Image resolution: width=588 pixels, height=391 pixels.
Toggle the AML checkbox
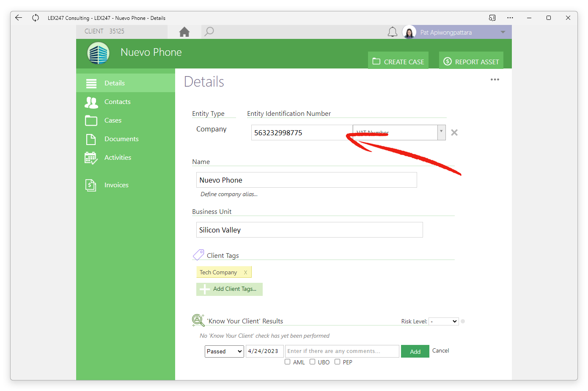[x=288, y=362]
